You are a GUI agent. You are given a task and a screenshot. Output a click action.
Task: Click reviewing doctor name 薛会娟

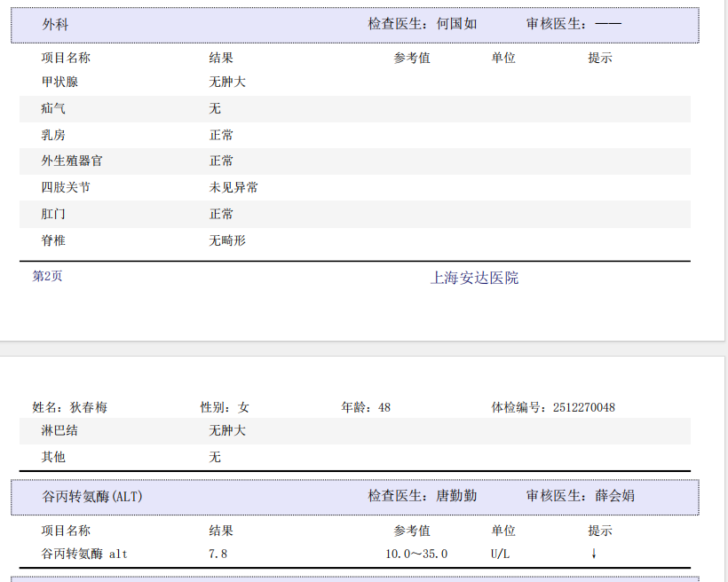pos(614,496)
